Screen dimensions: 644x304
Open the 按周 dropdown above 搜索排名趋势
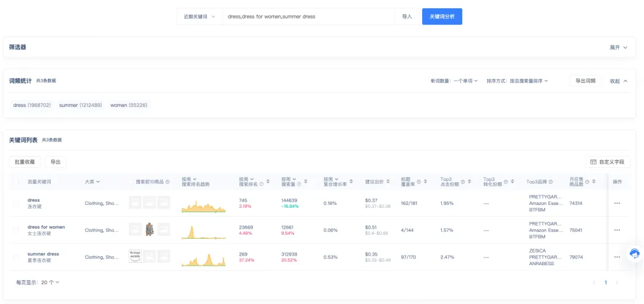pos(189,179)
